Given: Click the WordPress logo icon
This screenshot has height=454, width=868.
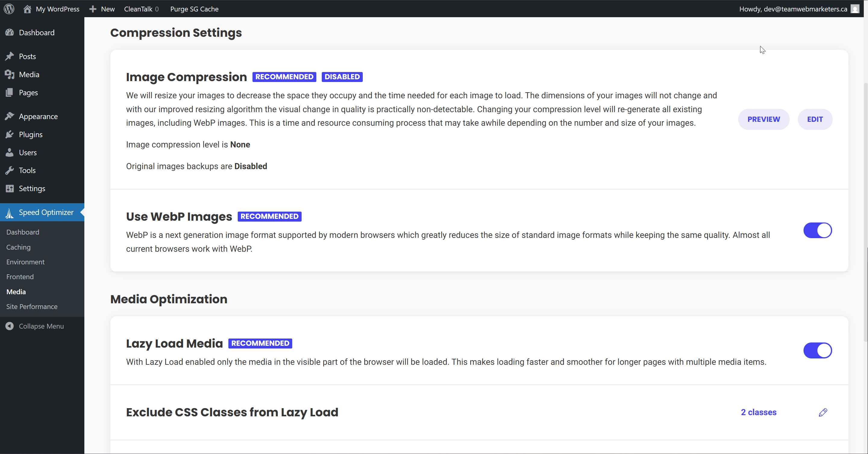Looking at the screenshot, I should pyautogui.click(x=9, y=9).
